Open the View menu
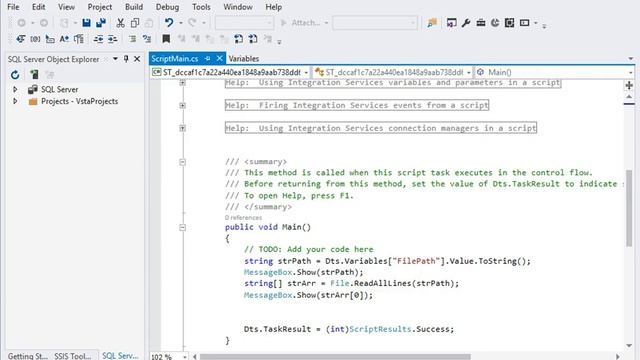The image size is (640, 360). click(66, 7)
